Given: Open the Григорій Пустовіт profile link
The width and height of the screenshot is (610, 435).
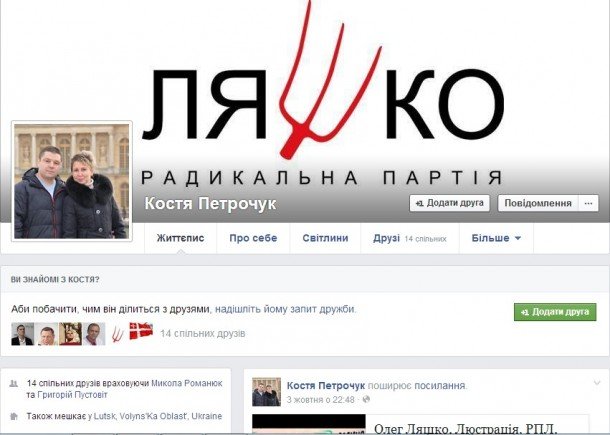Looking at the screenshot, I should 72,395.
